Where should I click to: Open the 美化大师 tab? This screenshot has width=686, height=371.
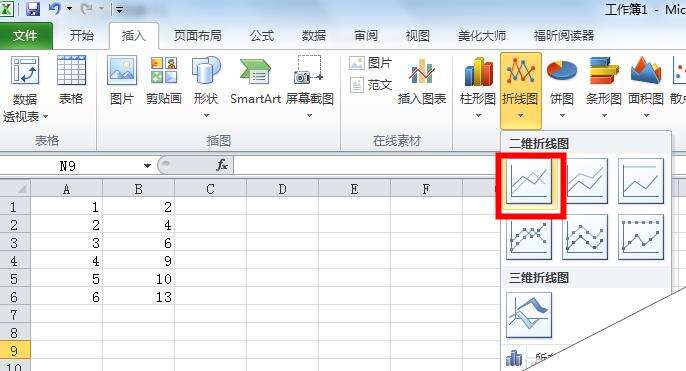(482, 35)
